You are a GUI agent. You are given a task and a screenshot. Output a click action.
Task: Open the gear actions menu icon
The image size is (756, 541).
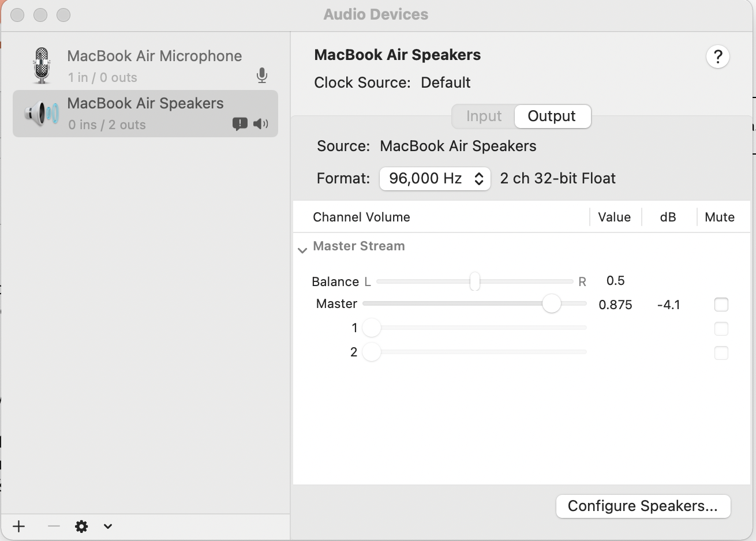point(81,526)
